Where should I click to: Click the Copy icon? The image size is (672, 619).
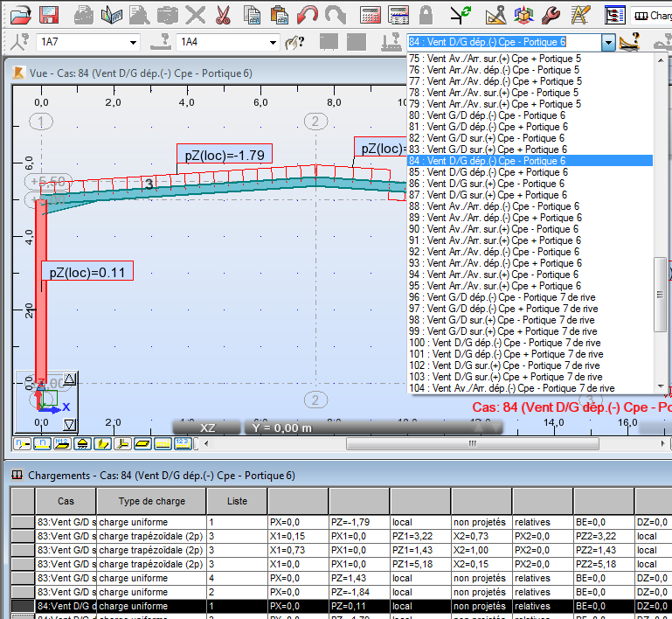coord(252,15)
